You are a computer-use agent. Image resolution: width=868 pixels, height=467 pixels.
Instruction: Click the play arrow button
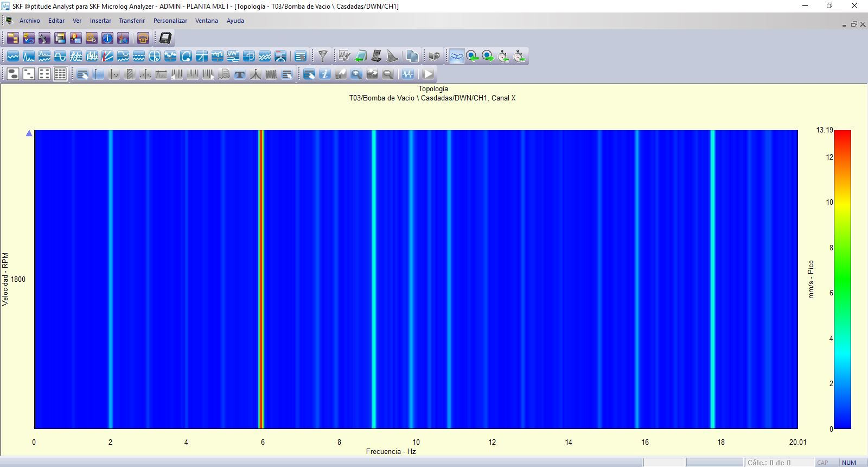coord(429,74)
